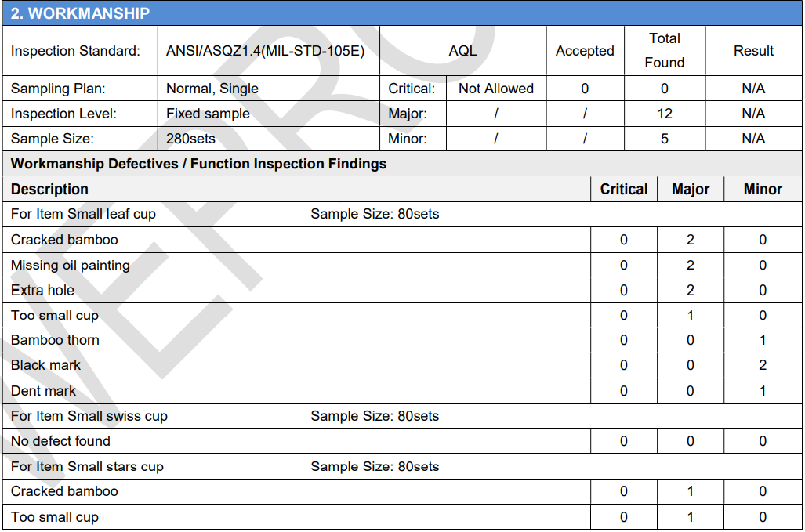
Task: Click the "Not Allowed" critical AQL cell
Action: click(x=495, y=89)
